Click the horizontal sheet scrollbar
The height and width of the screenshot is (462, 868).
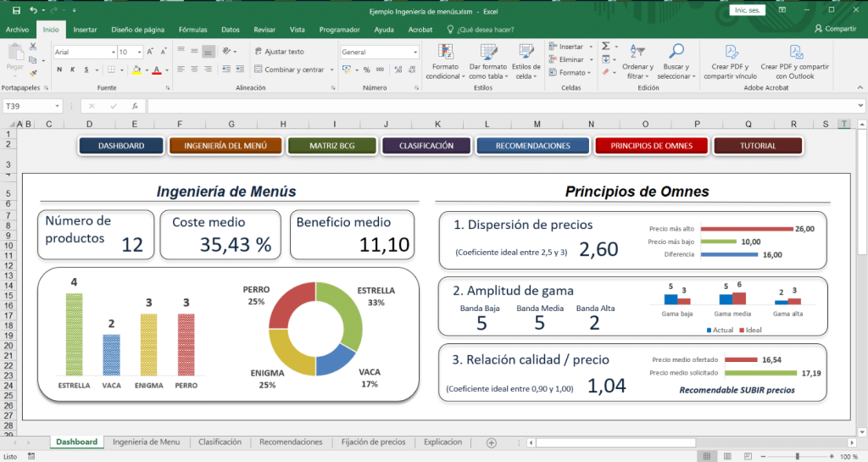click(615, 443)
